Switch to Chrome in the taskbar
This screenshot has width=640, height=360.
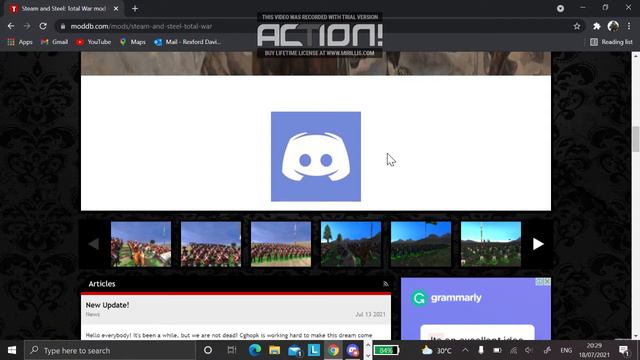(x=333, y=350)
